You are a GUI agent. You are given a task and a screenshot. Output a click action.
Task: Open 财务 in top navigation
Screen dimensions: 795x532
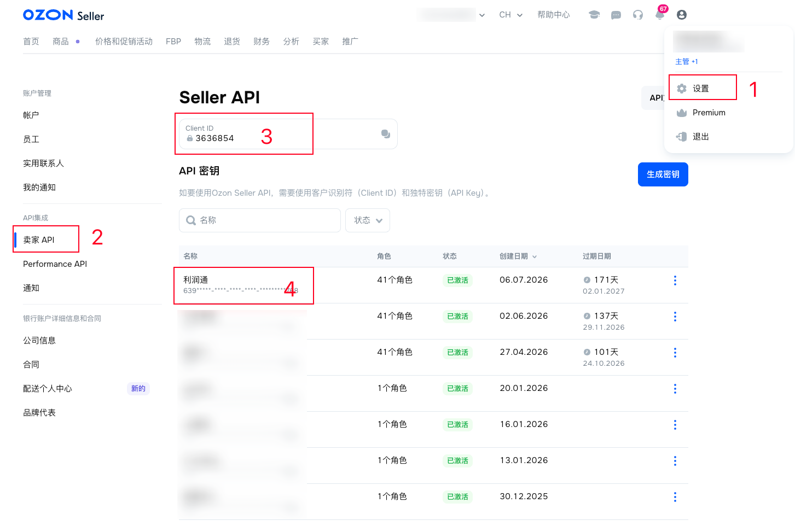click(262, 42)
